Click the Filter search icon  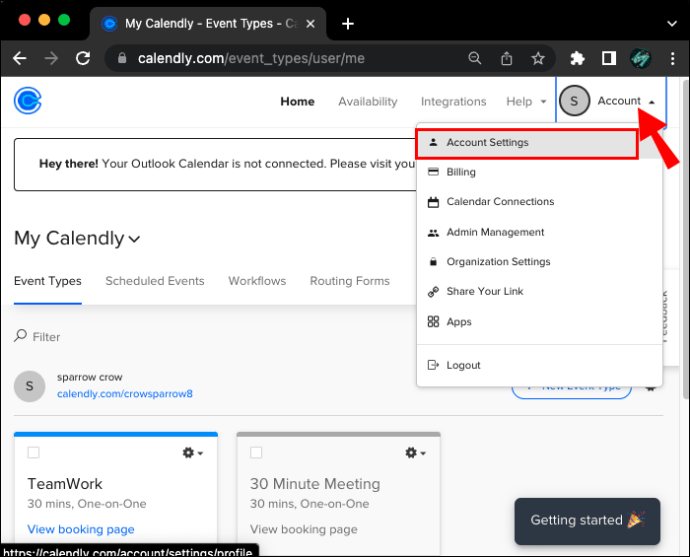click(20, 336)
